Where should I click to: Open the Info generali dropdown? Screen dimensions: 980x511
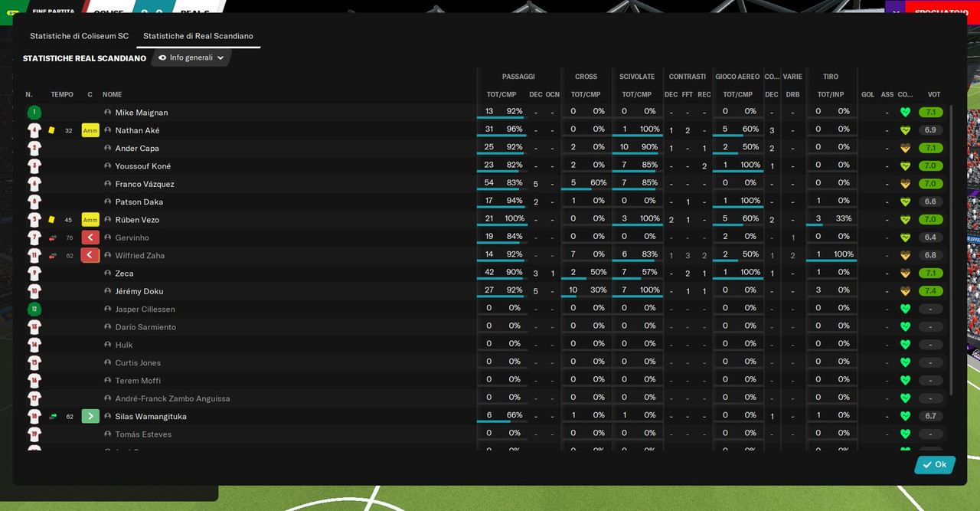pos(191,57)
